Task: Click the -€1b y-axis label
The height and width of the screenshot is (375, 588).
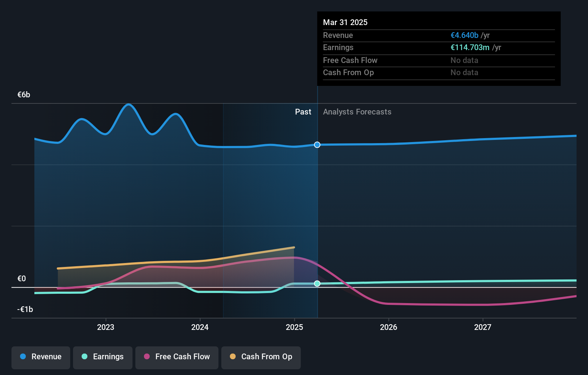Action: click(25, 309)
